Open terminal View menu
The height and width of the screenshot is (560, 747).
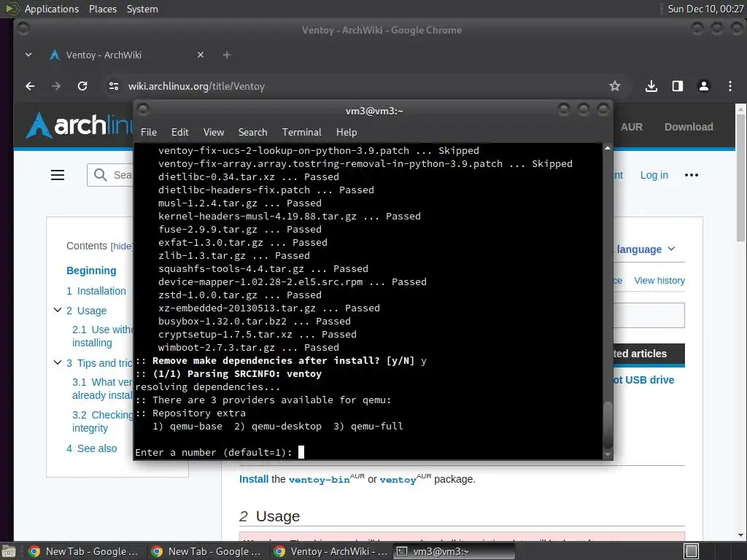point(214,133)
